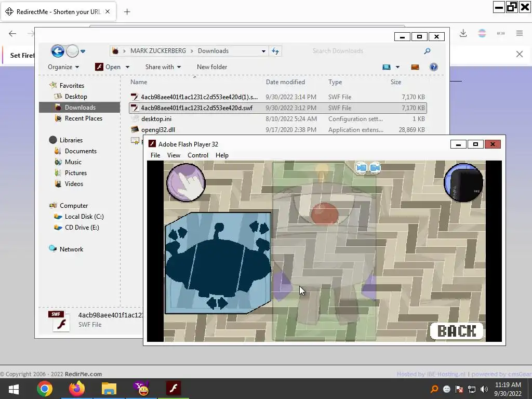The image size is (532, 399).
Task: Open the Music library
Action: coord(73,162)
